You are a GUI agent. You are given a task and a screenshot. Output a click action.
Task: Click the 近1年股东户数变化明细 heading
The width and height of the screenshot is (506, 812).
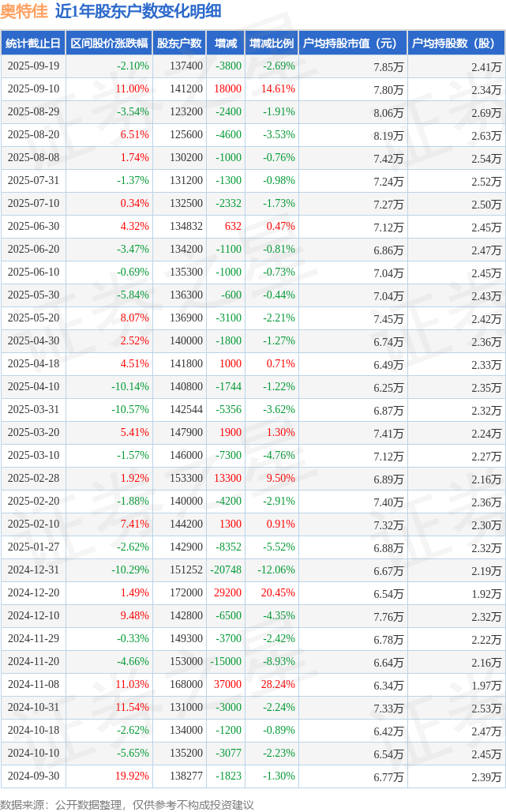coord(138,11)
